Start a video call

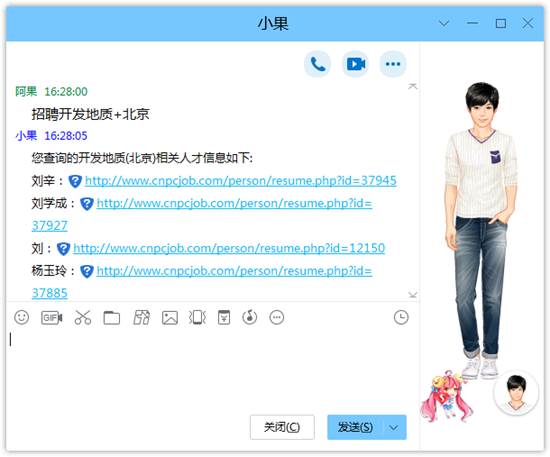pyautogui.click(x=355, y=64)
